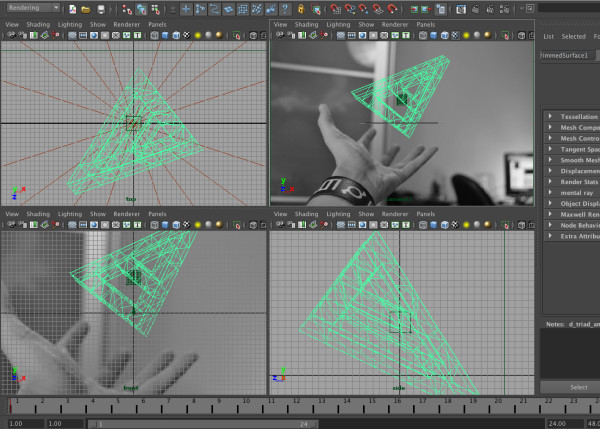This screenshot has height=429, width=600.
Task: Expand the Mesh Component Display section
Action: [572, 127]
